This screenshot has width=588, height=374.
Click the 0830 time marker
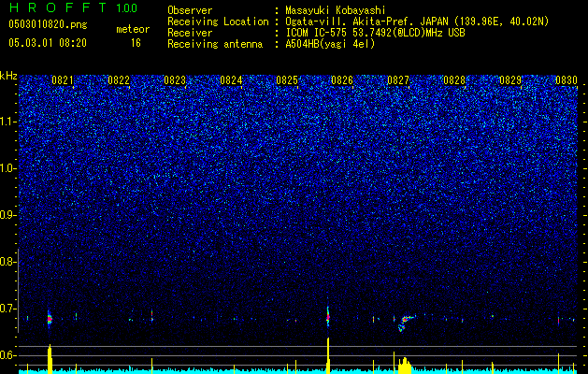pos(566,80)
